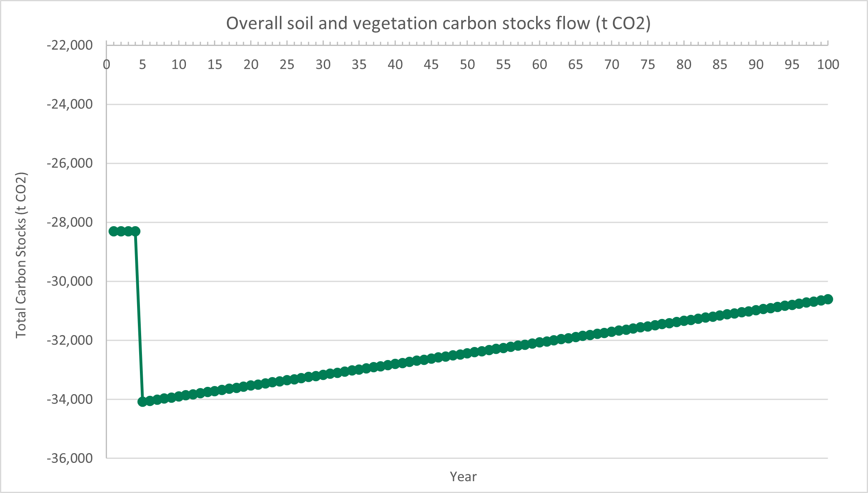This screenshot has width=868, height=493.
Task: Click the year 15 horizontal axis label
Action: (215, 65)
